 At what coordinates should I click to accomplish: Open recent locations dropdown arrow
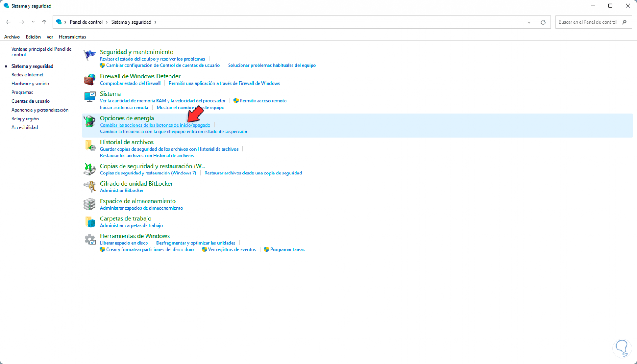[x=33, y=22]
